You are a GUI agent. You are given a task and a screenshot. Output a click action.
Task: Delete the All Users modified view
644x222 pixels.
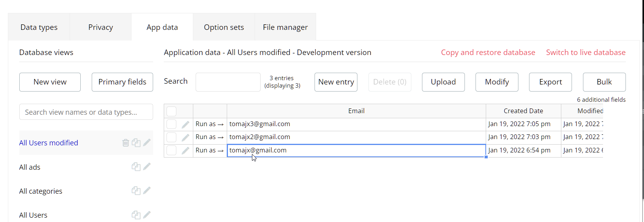pyautogui.click(x=126, y=143)
